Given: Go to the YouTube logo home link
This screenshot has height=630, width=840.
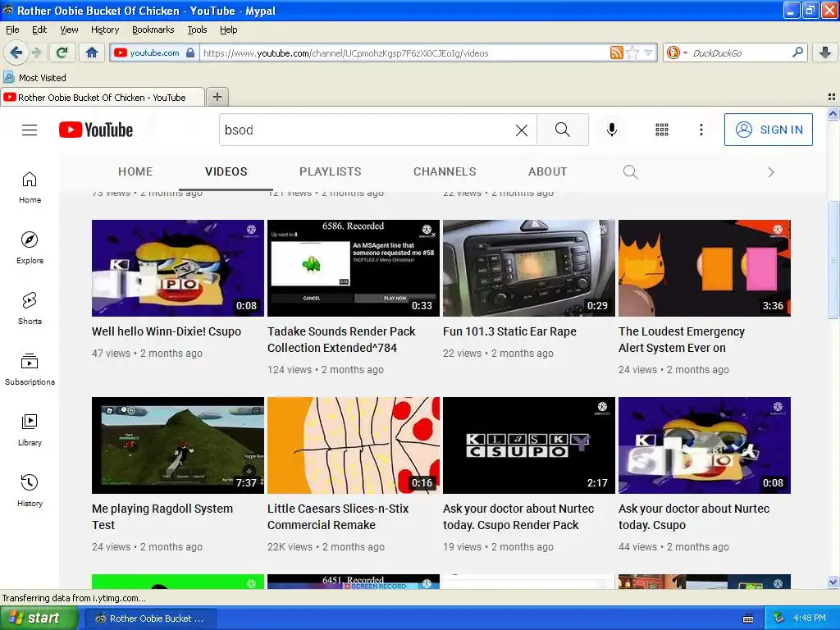Looking at the screenshot, I should pyautogui.click(x=96, y=130).
